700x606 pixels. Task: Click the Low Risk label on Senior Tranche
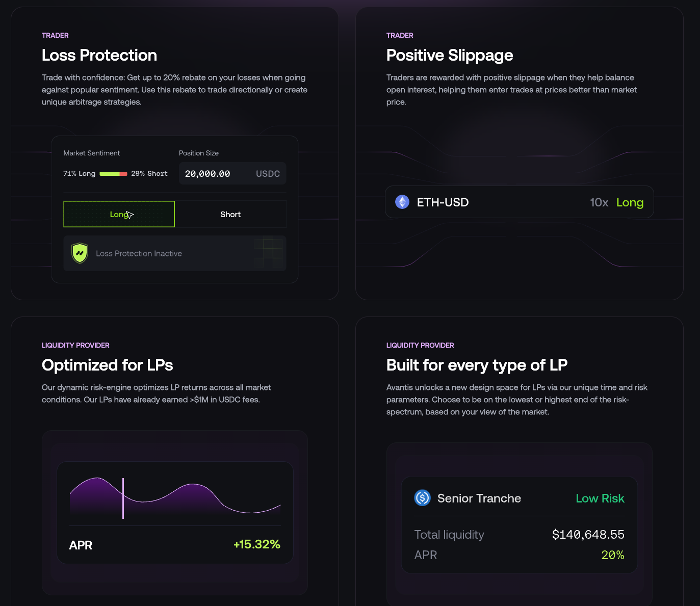600,498
